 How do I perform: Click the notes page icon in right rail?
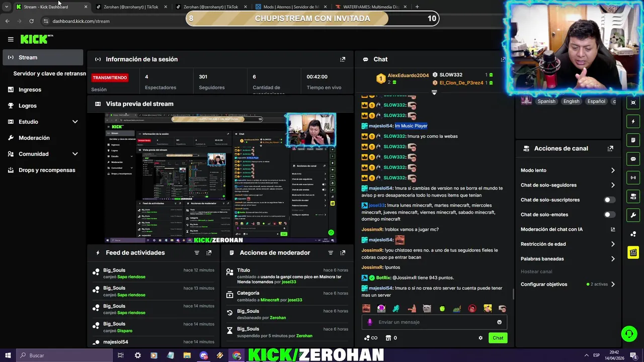(633, 140)
